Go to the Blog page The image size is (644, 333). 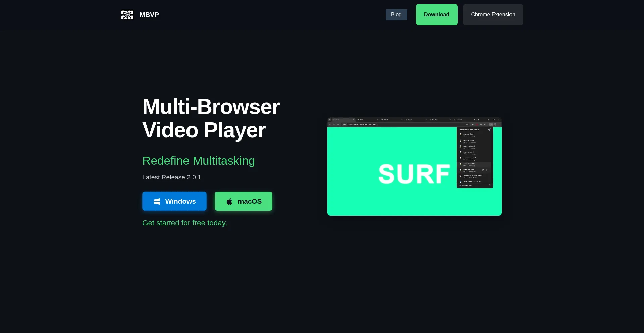pos(396,15)
